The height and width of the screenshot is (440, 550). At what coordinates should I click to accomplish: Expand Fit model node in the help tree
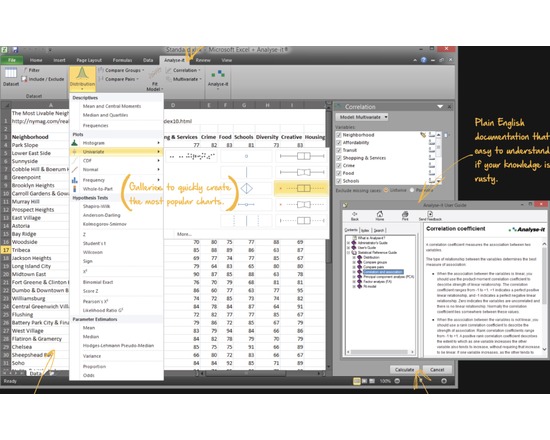tap(354, 286)
